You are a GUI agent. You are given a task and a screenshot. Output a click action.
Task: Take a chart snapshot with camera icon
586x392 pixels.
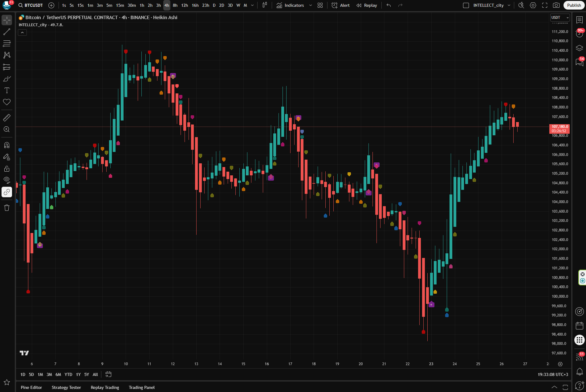pos(556,5)
